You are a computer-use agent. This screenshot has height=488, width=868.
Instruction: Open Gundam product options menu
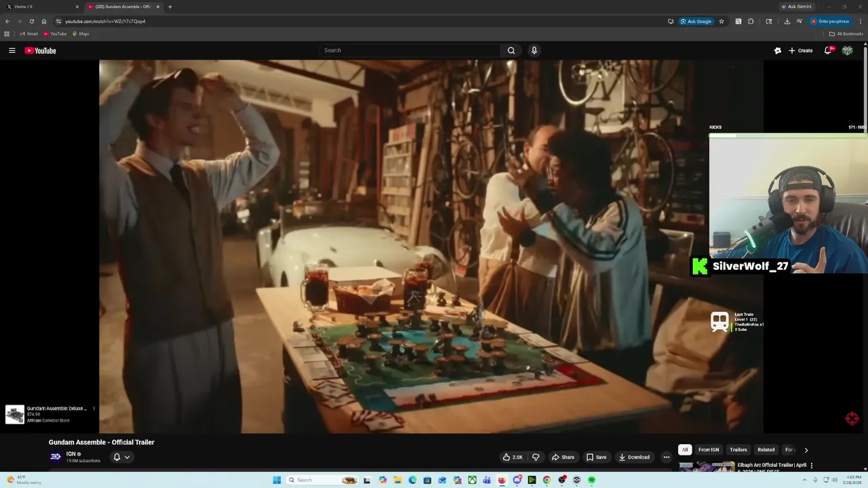click(x=94, y=409)
